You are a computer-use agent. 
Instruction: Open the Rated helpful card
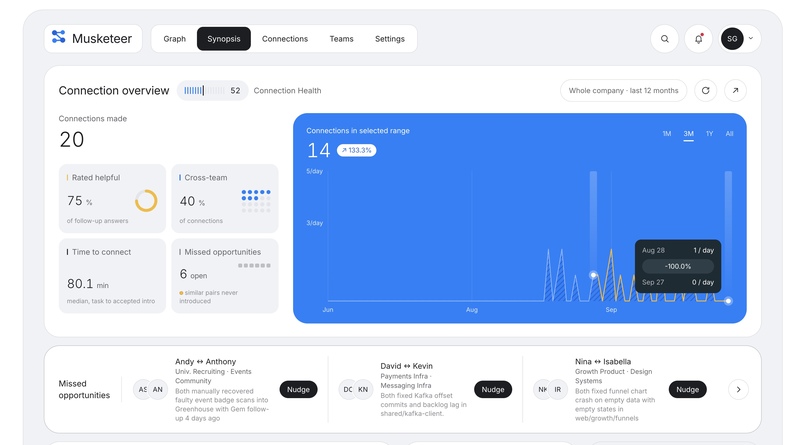pos(112,198)
